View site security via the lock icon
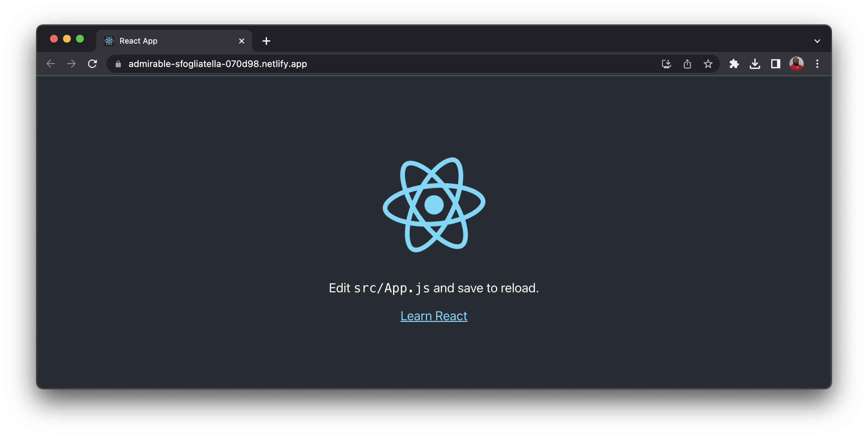Screen dimensions: 868x437 click(118, 64)
